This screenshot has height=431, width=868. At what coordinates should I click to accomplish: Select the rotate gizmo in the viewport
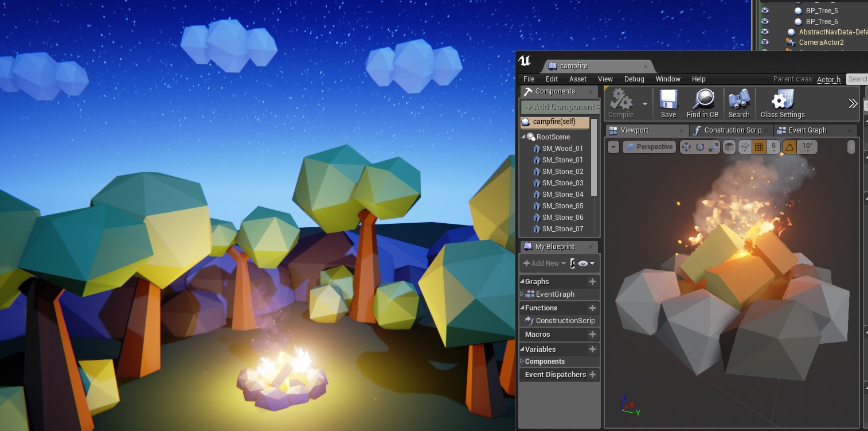(699, 147)
